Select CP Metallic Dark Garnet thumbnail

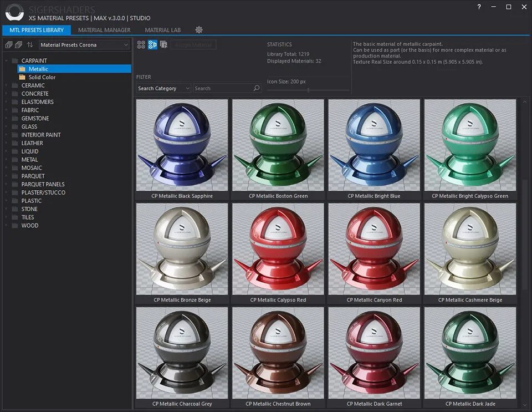click(374, 353)
